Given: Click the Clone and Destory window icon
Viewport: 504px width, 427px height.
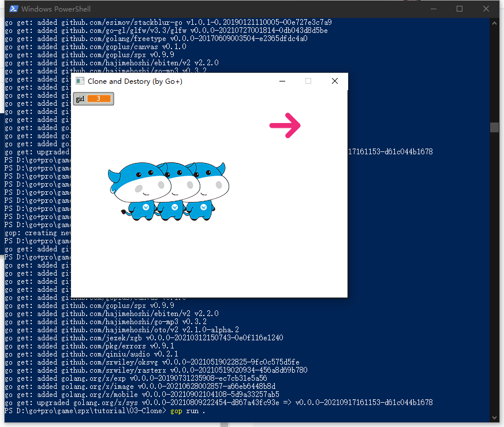Looking at the screenshot, I should [80, 81].
